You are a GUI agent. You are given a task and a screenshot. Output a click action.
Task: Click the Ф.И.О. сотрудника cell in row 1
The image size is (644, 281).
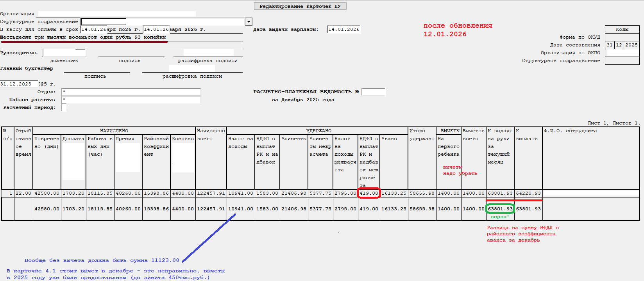point(590,193)
